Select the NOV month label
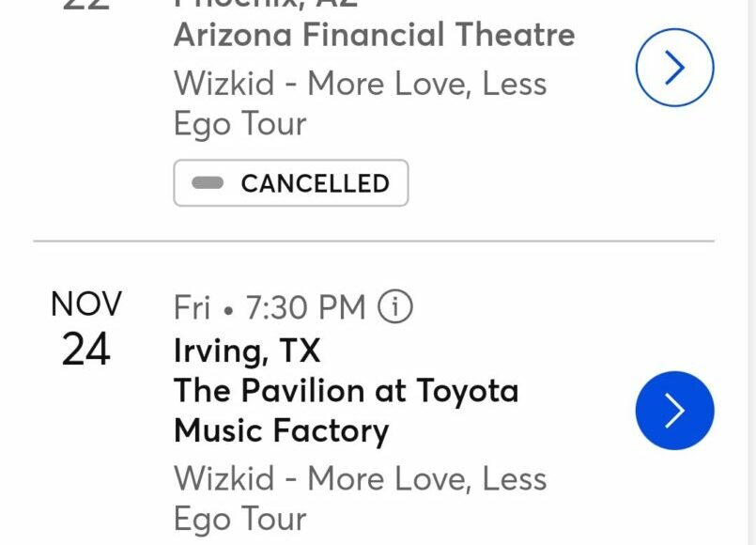This screenshot has width=756, height=545. coord(86,304)
